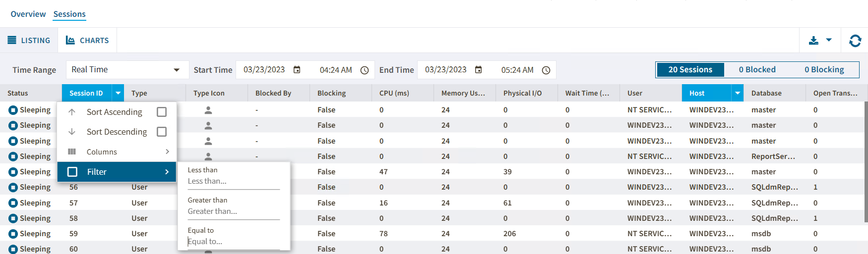Toggle the Filter checkbox in menu
Image resolution: width=868 pixels, height=254 pixels.
[72, 172]
